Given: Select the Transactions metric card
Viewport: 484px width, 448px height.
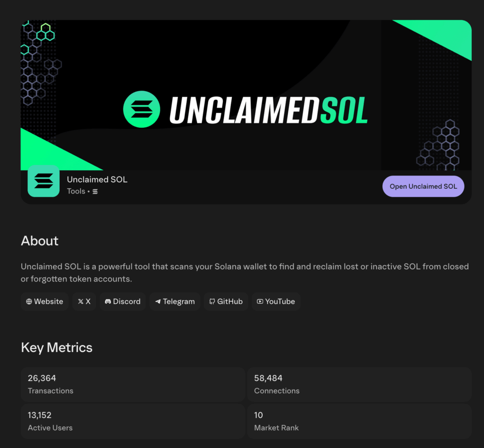Looking at the screenshot, I should pyautogui.click(x=132, y=384).
